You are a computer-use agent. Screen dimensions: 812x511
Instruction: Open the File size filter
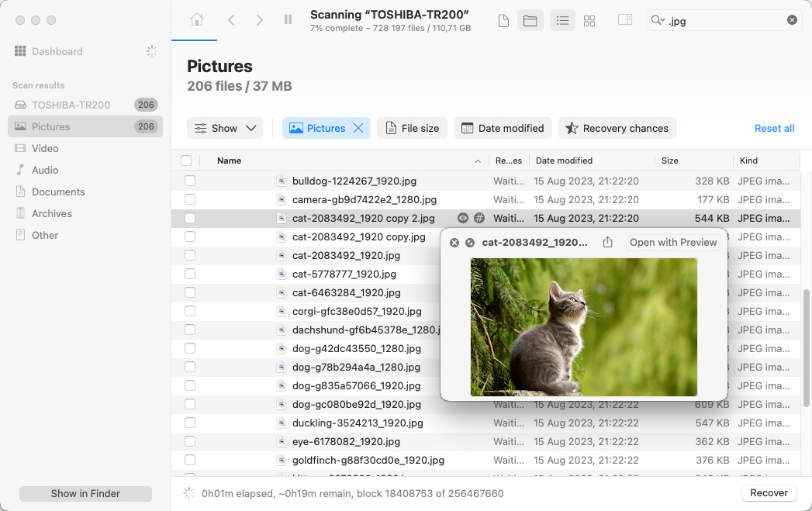pos(413,128)
